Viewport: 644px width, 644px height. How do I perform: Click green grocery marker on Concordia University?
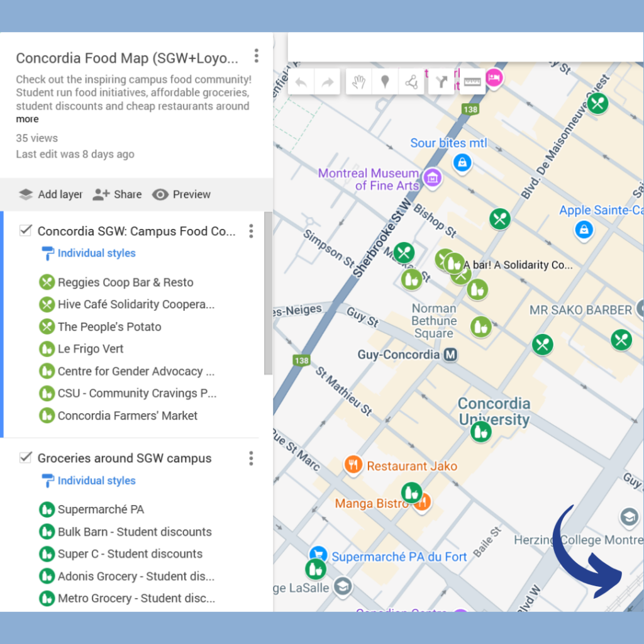coord(480,432)
